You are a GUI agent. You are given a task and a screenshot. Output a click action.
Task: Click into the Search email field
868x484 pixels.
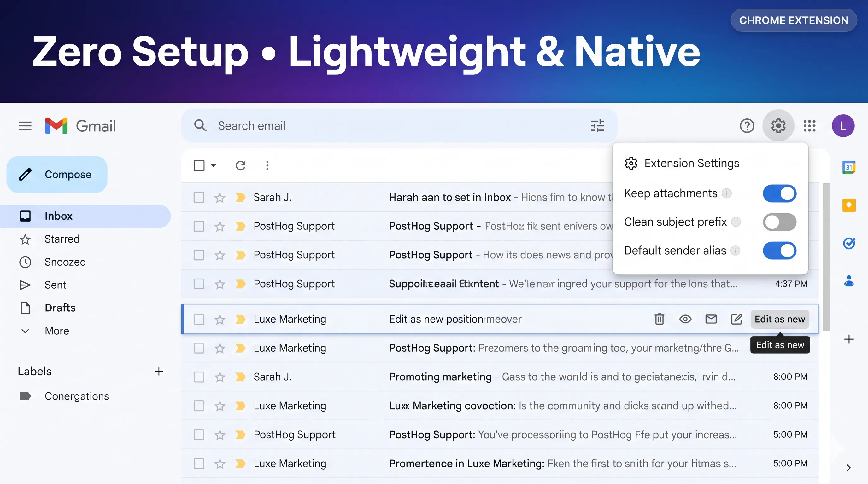tap(399, 126)
